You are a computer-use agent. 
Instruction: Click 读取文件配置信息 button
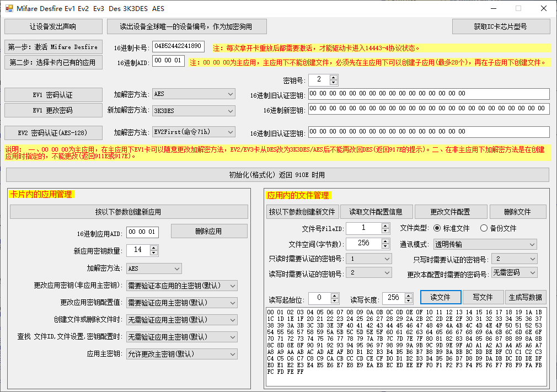click(x=376, y=212)
